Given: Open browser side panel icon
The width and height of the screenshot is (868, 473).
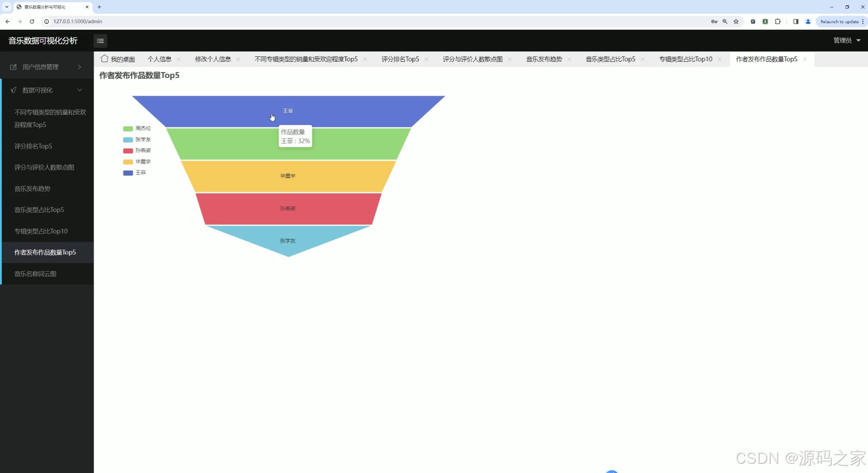Looking at the screenshot, I should pos(796,21).
